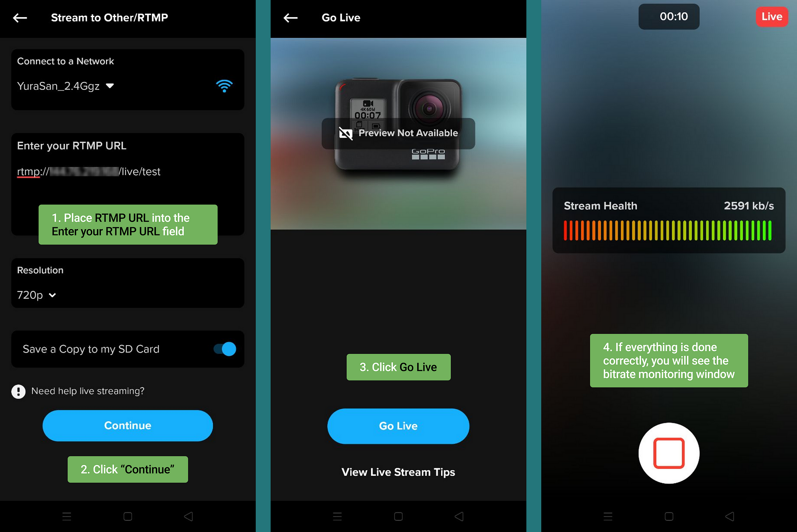Click the back arrow on Stream to Other/RTMP
Image resolution: width=797 pixels, height=532 pixels.
[x=21, y=17]
